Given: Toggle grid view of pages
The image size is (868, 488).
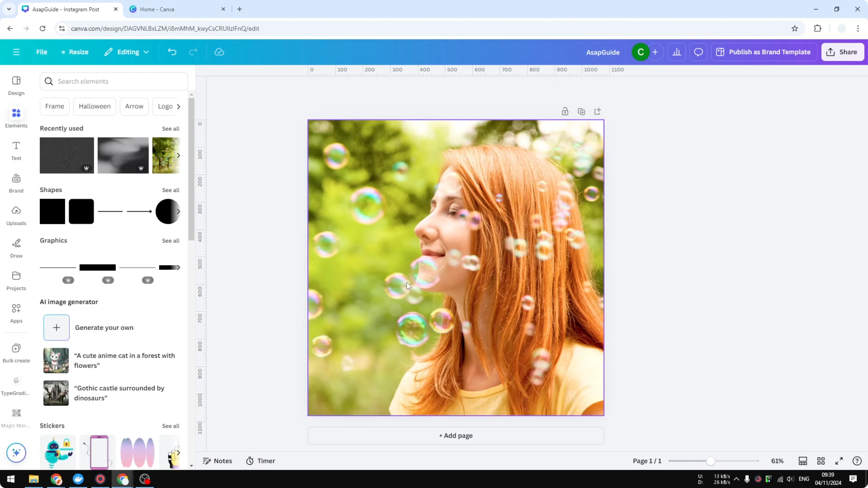Looking at the screenshot, I should click(x=821, y=461).
